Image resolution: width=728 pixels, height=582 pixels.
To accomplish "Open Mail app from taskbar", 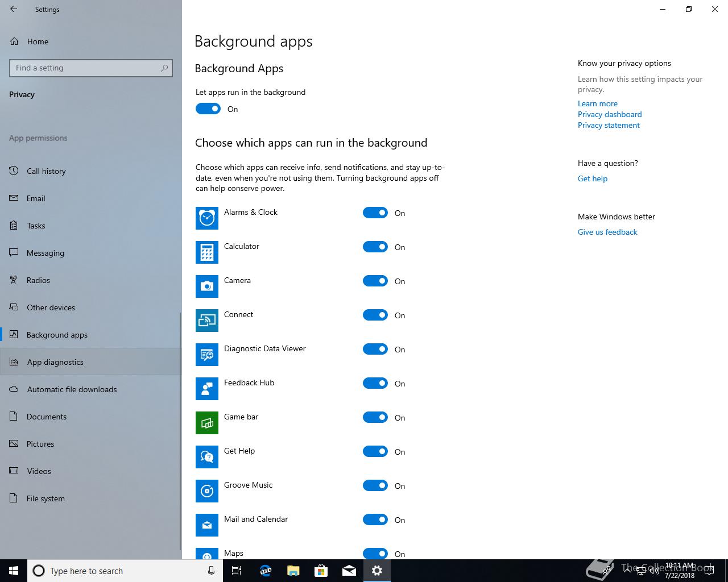I will (349, 571).
